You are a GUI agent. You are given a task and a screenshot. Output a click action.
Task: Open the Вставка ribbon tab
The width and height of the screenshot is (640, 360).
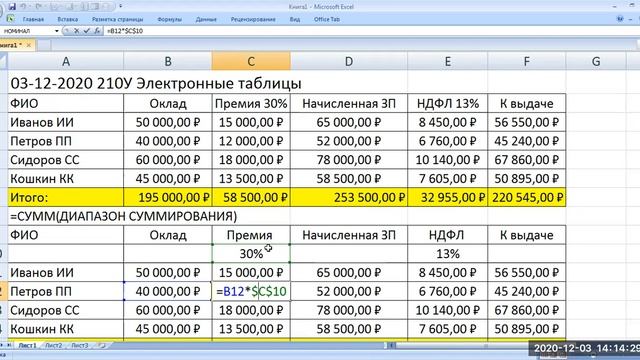pos(68,19)
